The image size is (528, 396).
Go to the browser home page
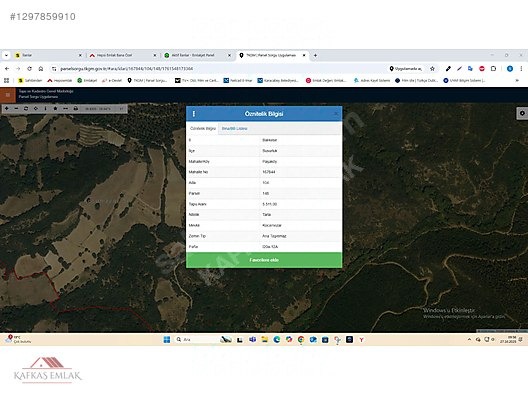[41, 69]
